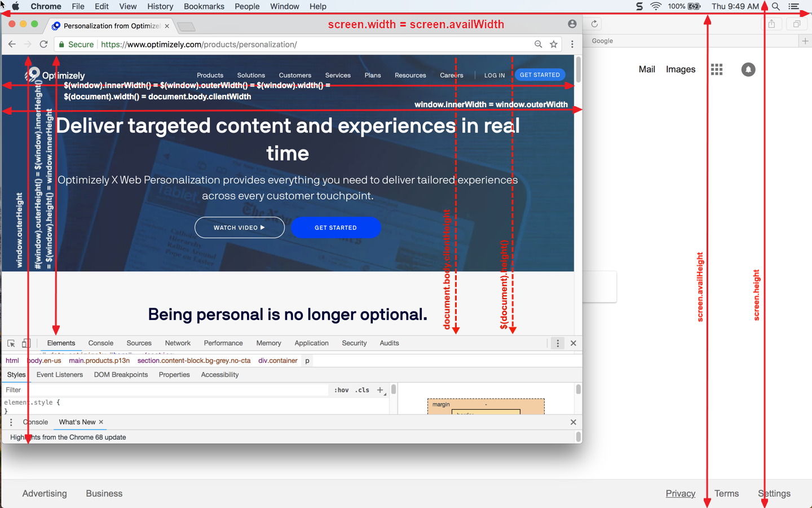The image size is (812, 508).
Task: Open the History menu
Action: [x=160, y=6]
